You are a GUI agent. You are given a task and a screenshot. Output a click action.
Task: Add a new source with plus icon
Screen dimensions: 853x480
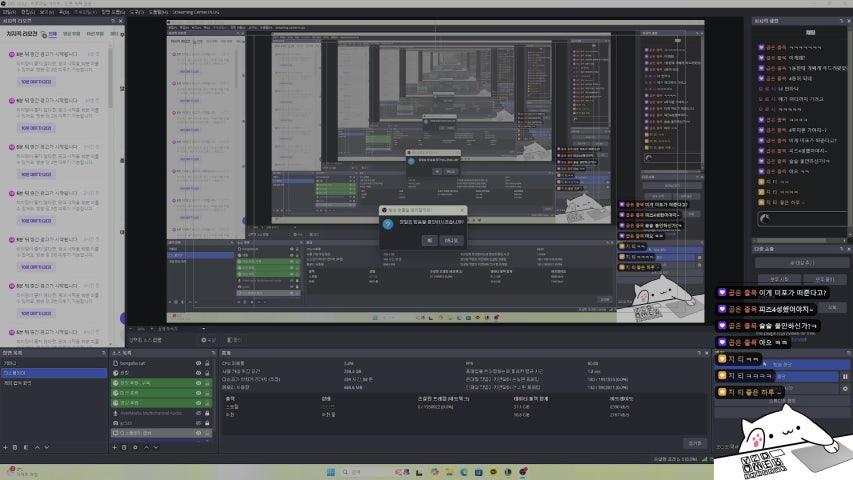click(x=115, y=447)
